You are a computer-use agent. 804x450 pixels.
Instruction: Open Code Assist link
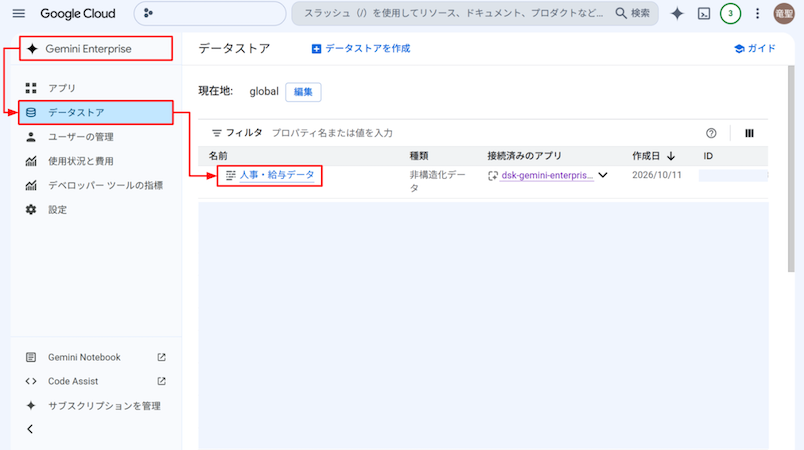click(73, 381)
